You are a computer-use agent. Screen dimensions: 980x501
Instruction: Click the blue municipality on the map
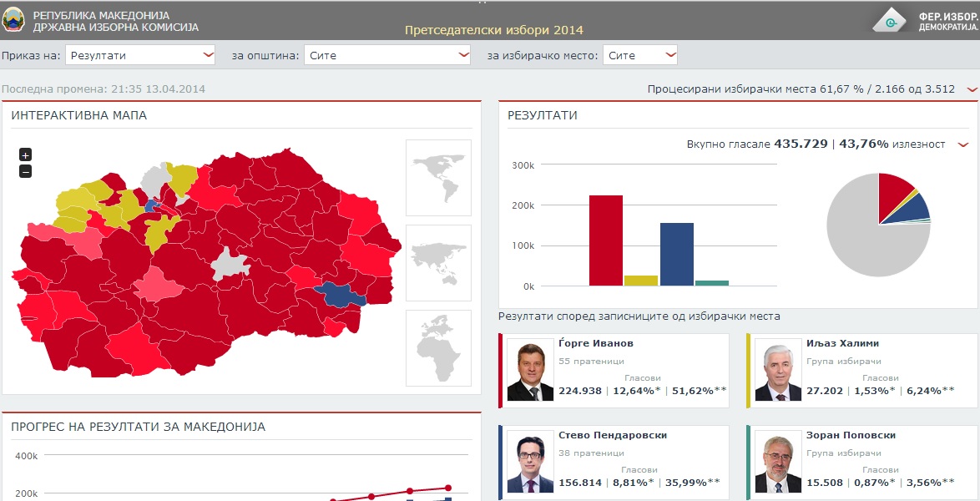338,294
